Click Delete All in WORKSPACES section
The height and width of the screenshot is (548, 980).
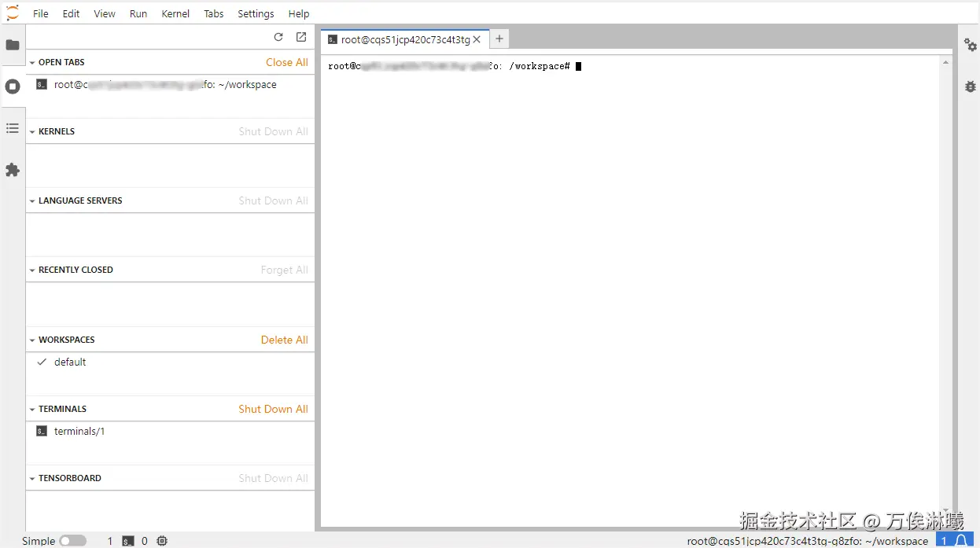click(x=285, y=340)
